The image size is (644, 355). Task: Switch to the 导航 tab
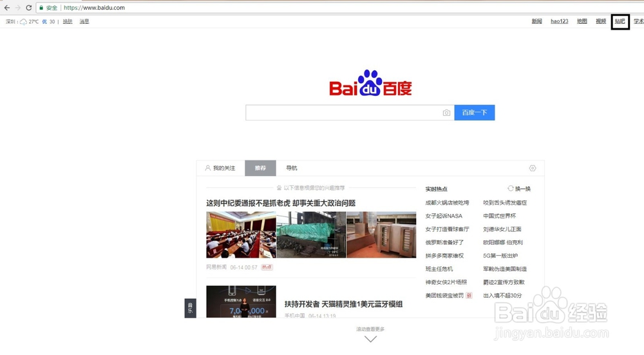click(292, 168)
